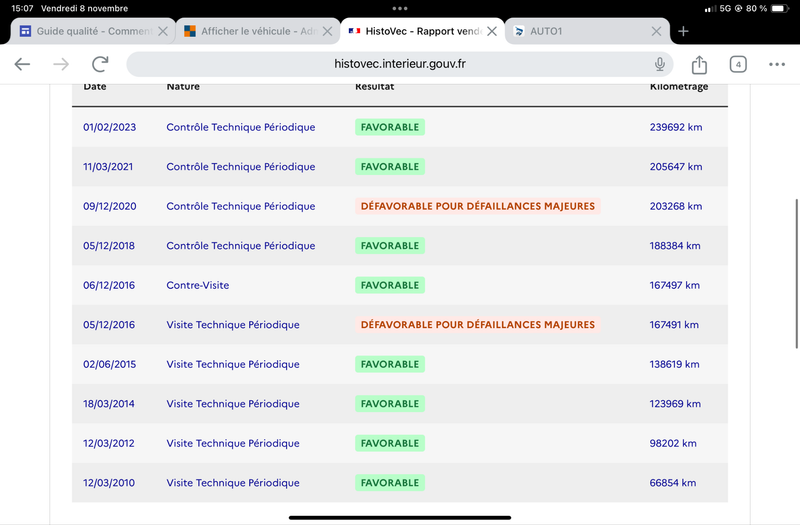Select date 09/12/2020

110,206
